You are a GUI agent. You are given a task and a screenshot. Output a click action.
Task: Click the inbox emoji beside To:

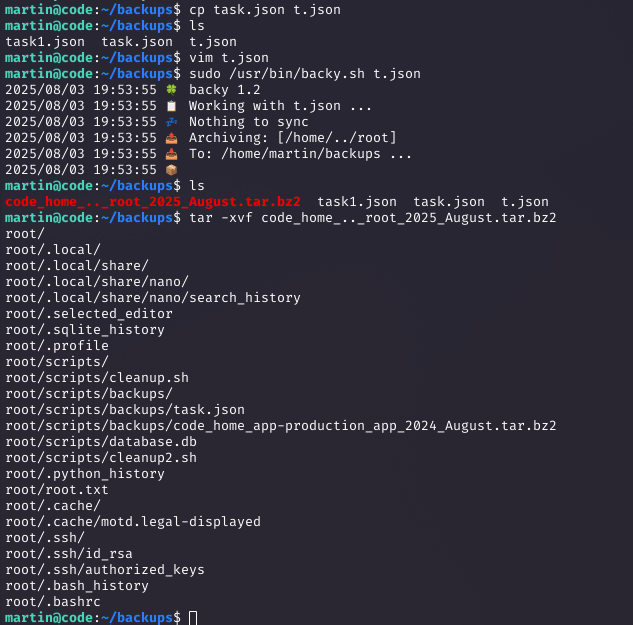coord(172,154)
